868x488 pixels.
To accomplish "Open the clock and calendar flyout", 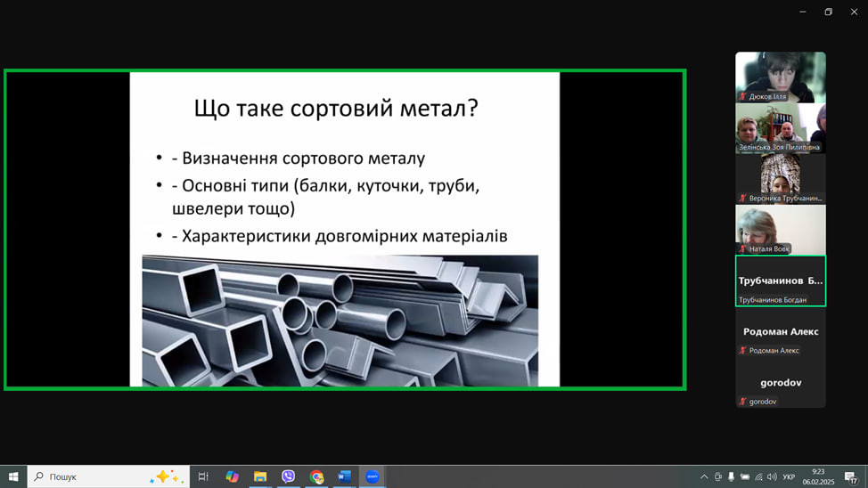I will [x=817, y=476].
